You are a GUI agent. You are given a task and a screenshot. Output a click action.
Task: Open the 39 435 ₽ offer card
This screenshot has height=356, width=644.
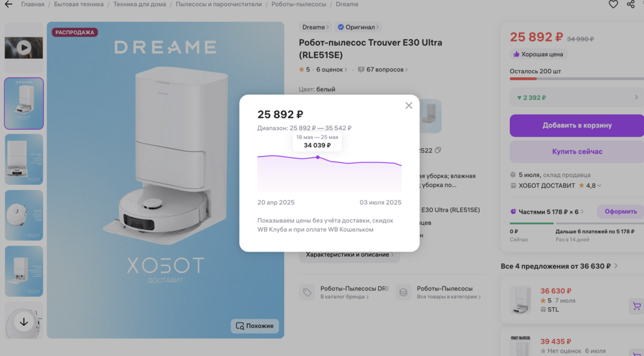572,342
